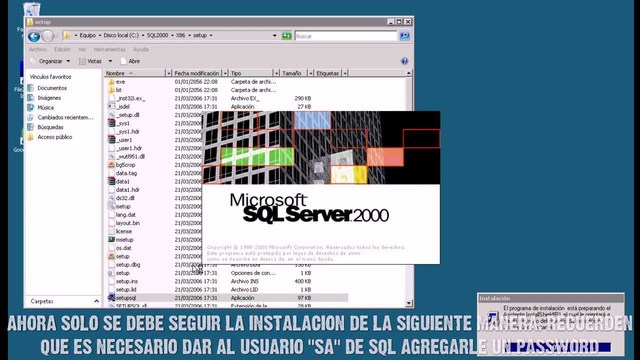The width and height of the screenshot is (640, 360).
Task: Open the Edición menu
Action: [x=62, y=49]
